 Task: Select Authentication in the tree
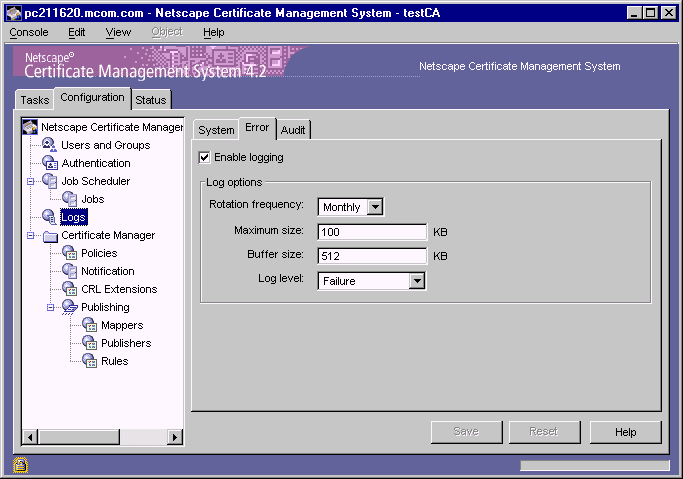point(96,163)
